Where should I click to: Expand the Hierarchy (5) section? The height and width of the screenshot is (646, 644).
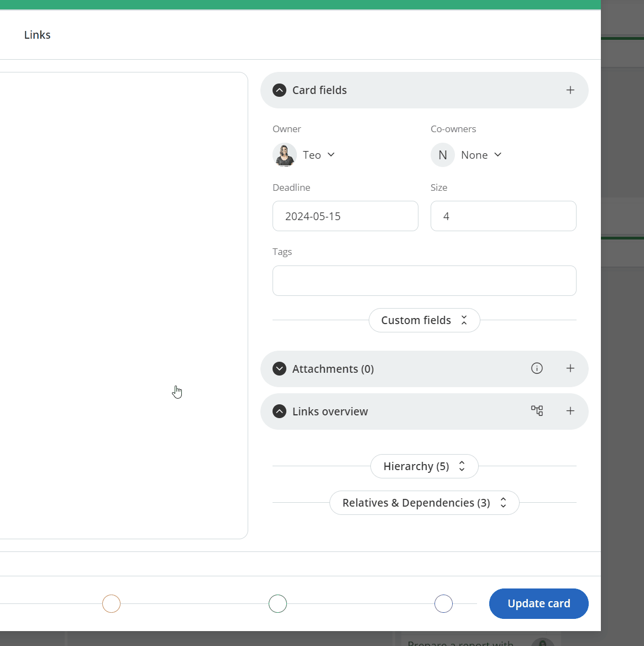click(424, 466)
